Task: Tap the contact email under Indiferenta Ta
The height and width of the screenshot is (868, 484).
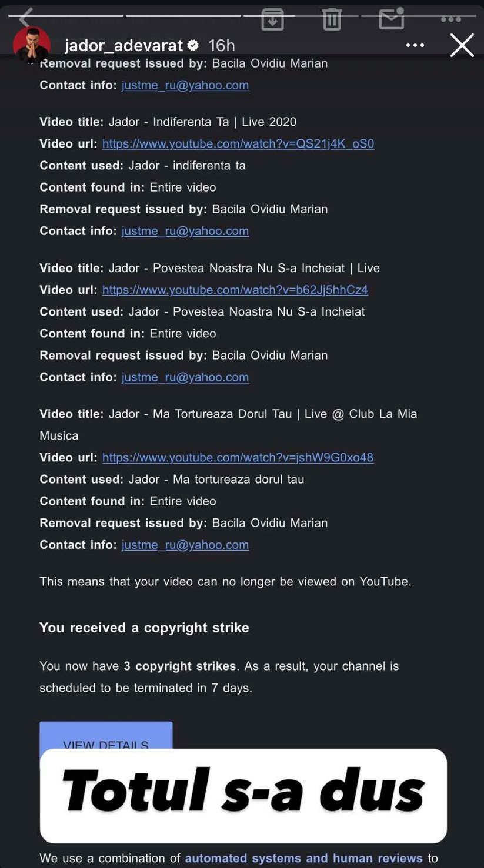Action: pos(185,231)
